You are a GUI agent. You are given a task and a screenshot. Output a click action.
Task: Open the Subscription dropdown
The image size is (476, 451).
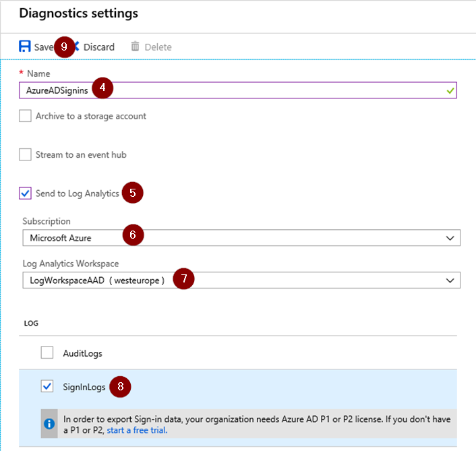[x=241, y=238]
